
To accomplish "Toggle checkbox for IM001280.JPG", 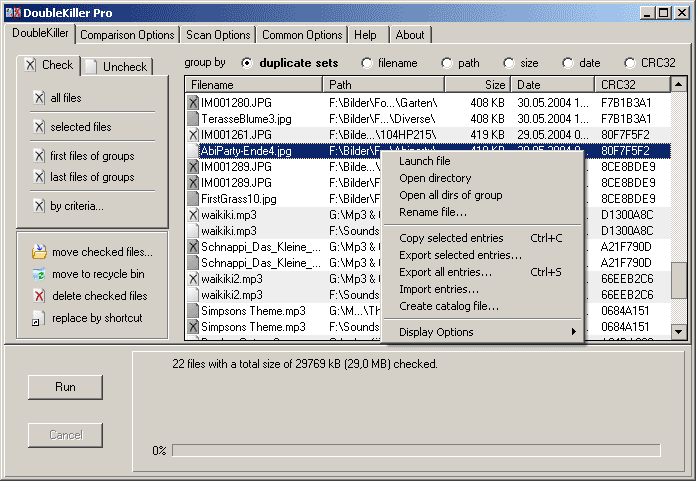I will [x=192, y=102].
